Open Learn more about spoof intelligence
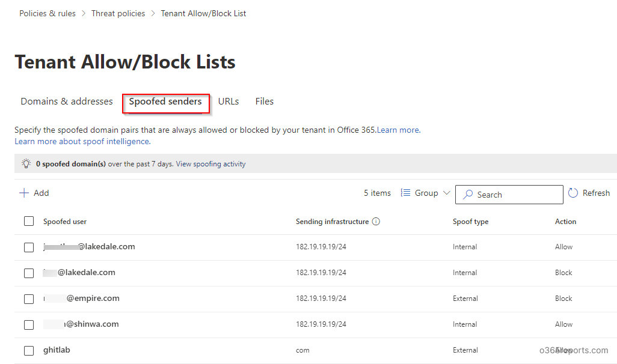The image size is (617, 364). click(82, 142)
